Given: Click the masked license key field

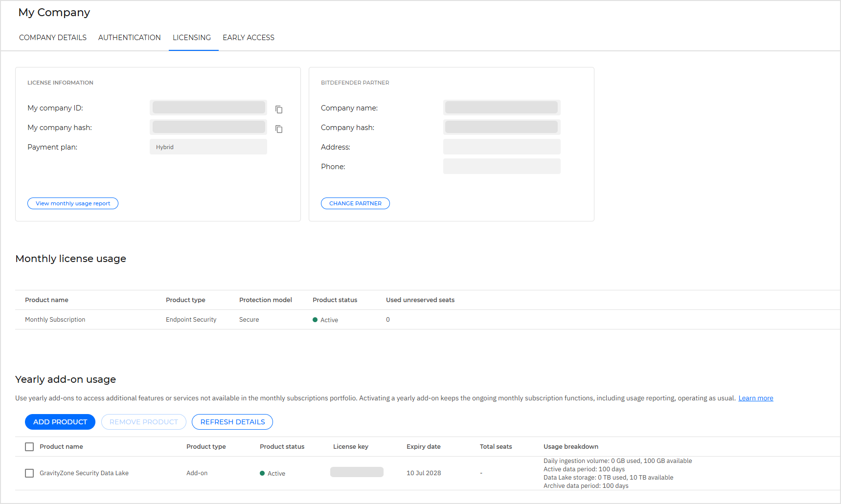Looking at the screenshot, I should click(x=357, y=471).
